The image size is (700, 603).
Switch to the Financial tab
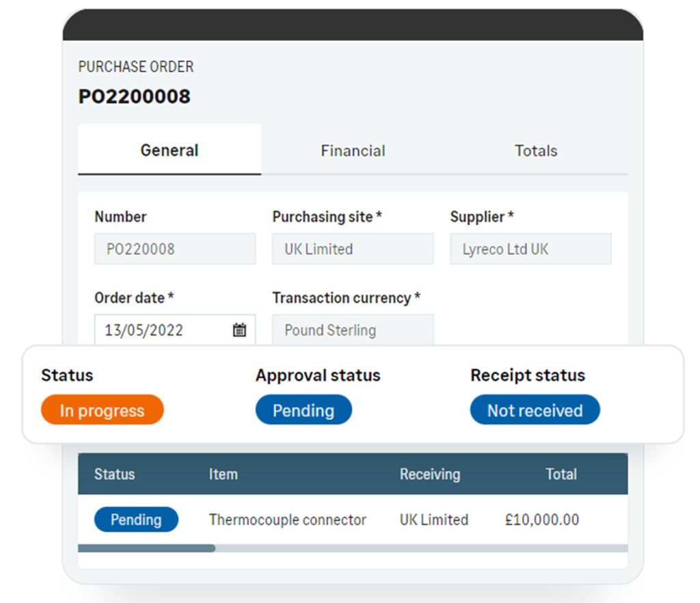353,150
